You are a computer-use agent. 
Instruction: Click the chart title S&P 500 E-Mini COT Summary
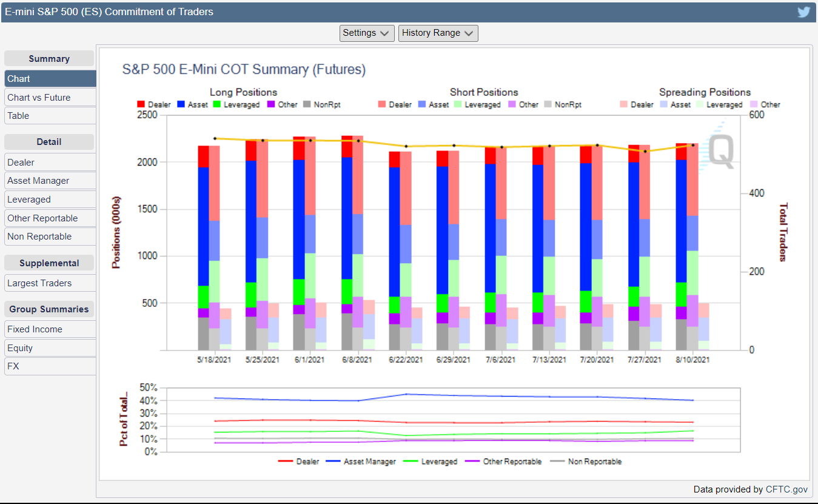click(x=244, y=69)
